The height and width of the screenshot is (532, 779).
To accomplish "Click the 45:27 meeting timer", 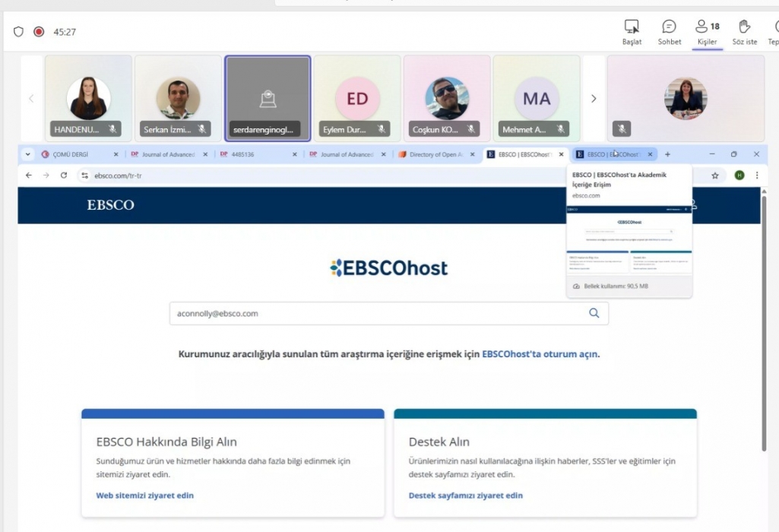I will pos(65,32).
